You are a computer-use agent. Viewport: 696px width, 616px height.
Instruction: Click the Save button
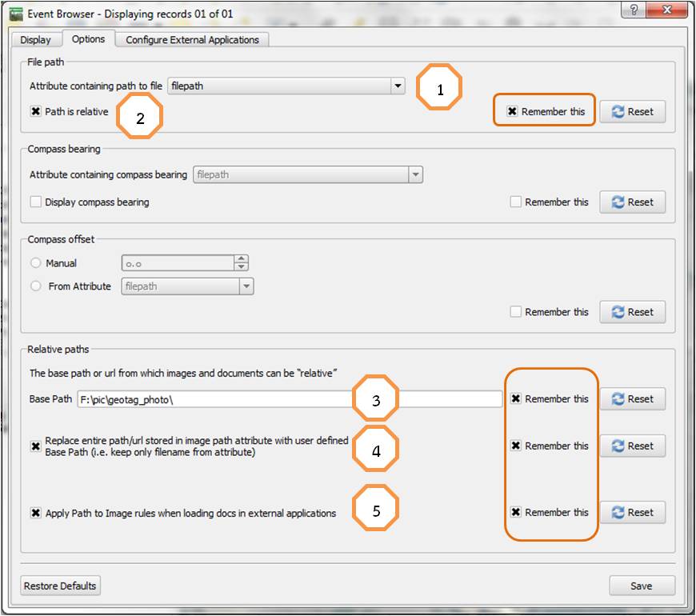pyautogui.click(x=642, y=586)
